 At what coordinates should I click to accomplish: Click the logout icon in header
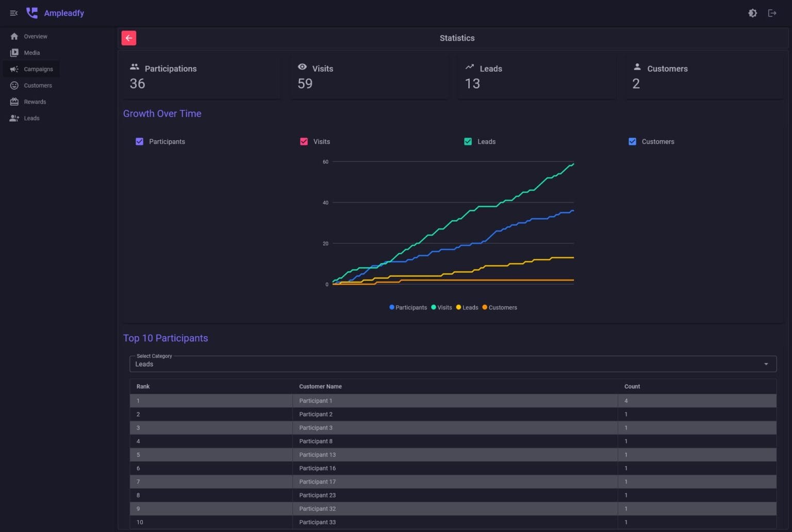[772, 13]
